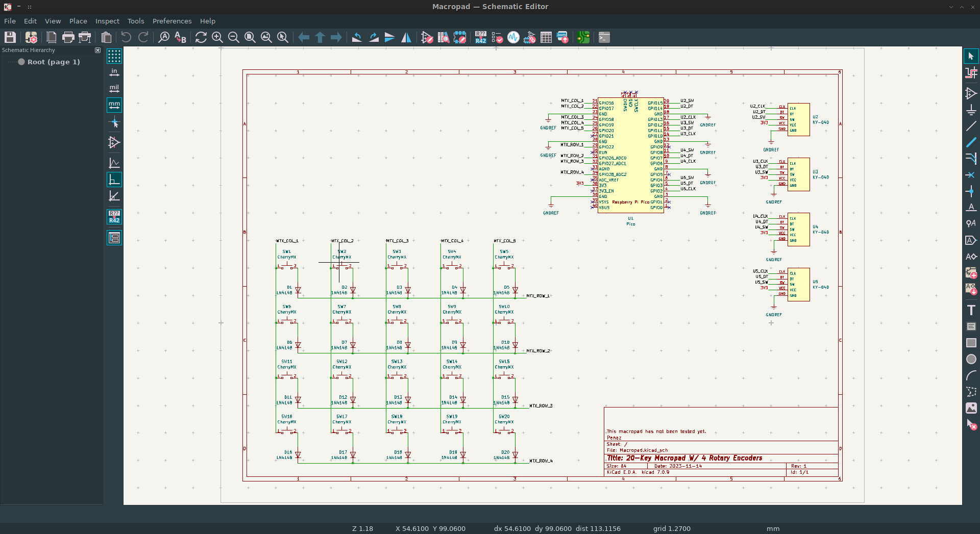Set free-angle wire drawing mode
980x534 pixels.
114,163
